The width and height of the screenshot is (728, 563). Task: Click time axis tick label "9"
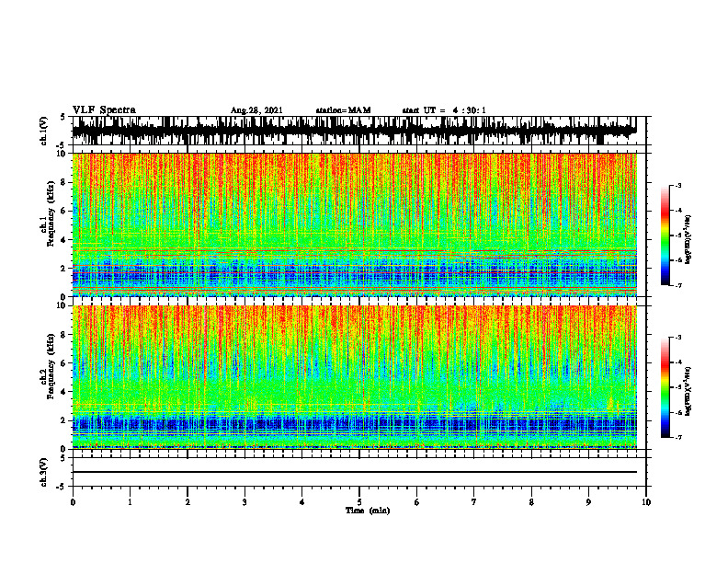[588, 502]
